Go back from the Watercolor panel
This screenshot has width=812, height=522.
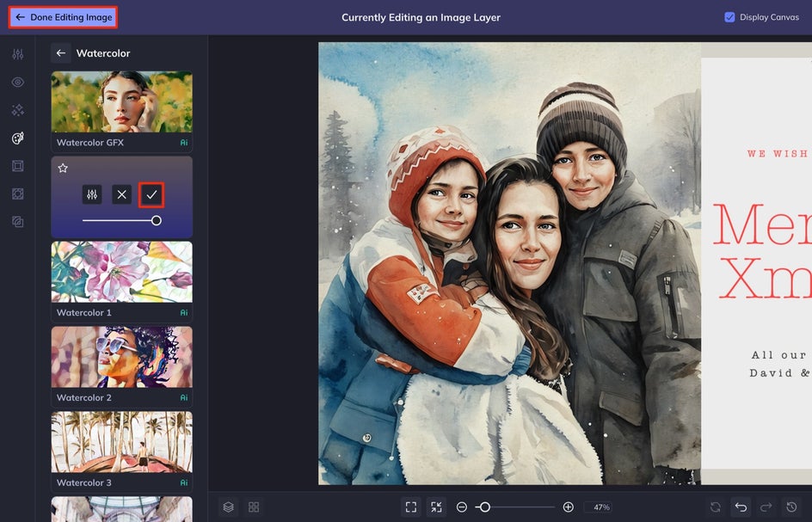[x=61, y=52]
